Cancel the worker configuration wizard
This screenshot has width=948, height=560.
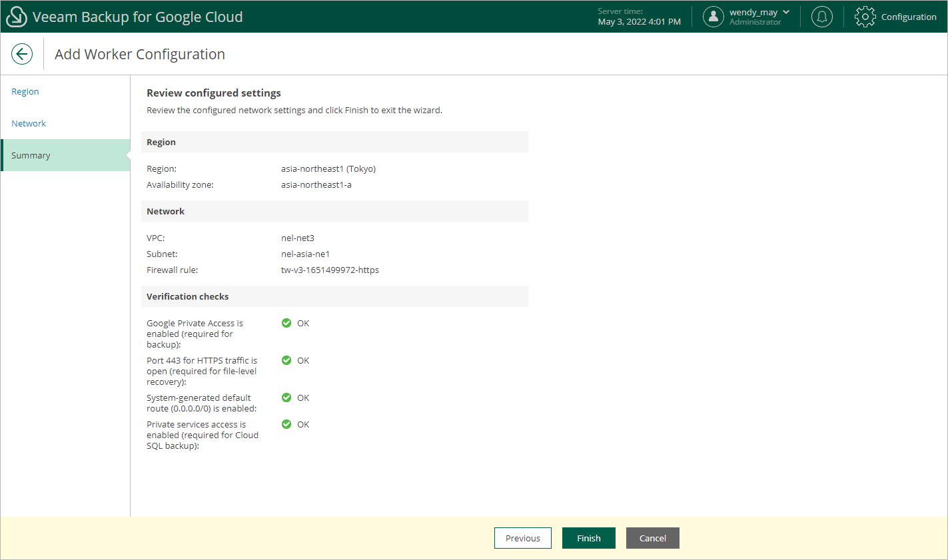(x=653, y=538)
